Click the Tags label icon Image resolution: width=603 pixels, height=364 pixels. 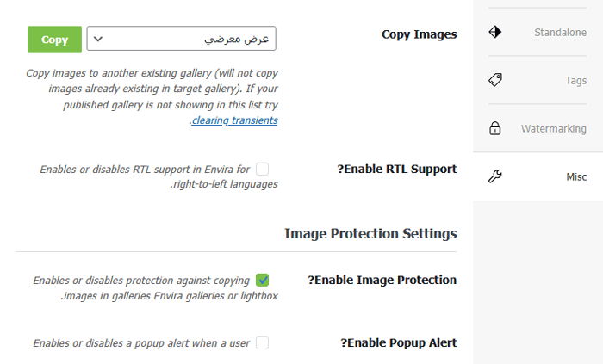[494, 80]
